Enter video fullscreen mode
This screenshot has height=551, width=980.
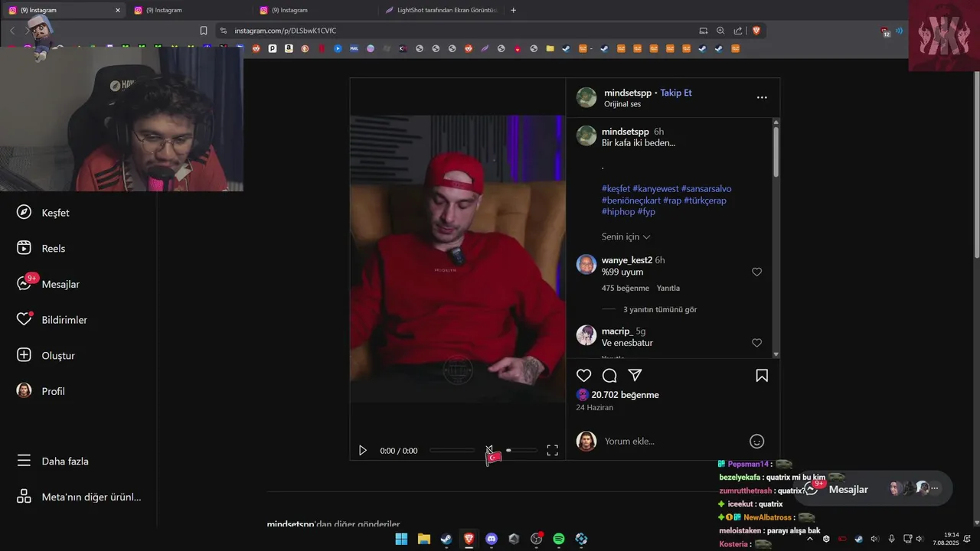pos(552,451)
